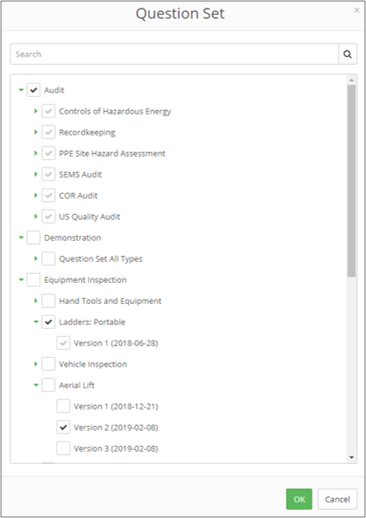
Task: Click the scrollbar up arrow
Action: click(x=351, y=80)
